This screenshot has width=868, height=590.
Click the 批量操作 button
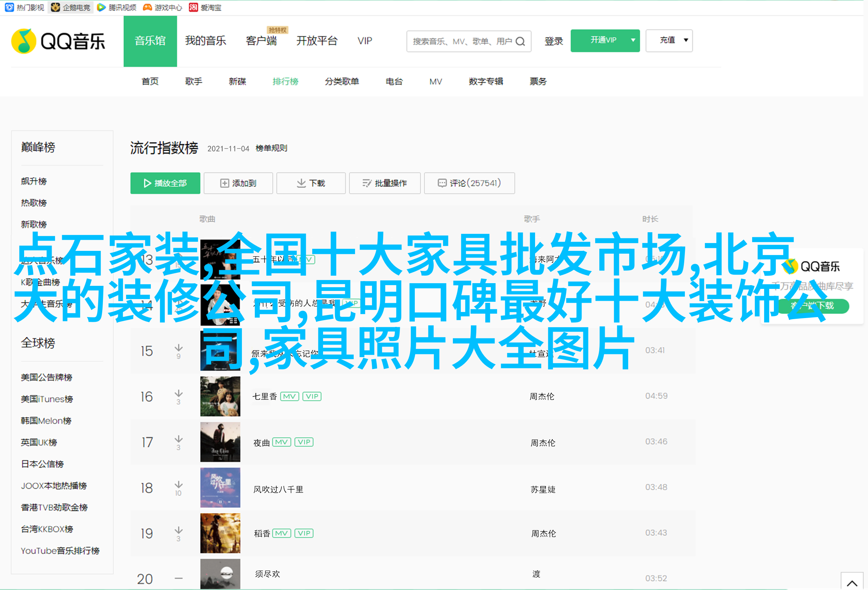pos(385,183)
